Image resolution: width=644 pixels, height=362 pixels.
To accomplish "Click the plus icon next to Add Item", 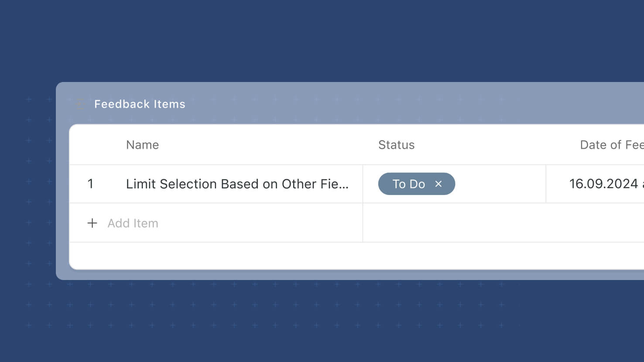I will (x=92, y=223).
